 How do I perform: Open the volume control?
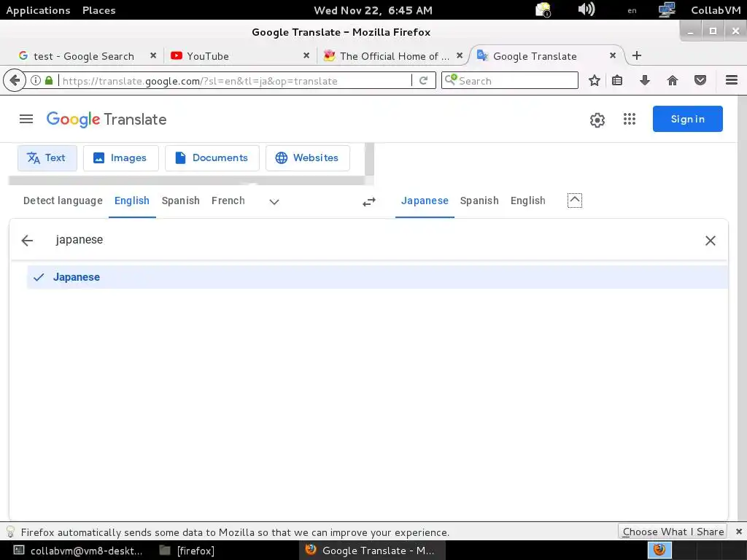point(586,9)
